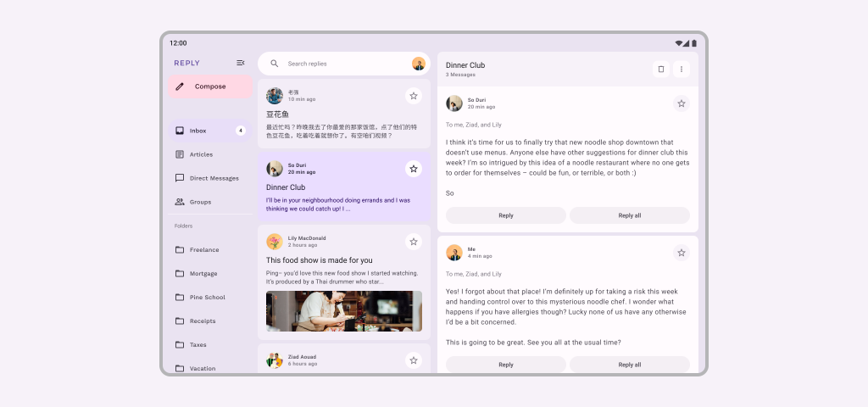Open the Dinner Club email in list
This screenshot has width=868, height=407.
point(344,187)
